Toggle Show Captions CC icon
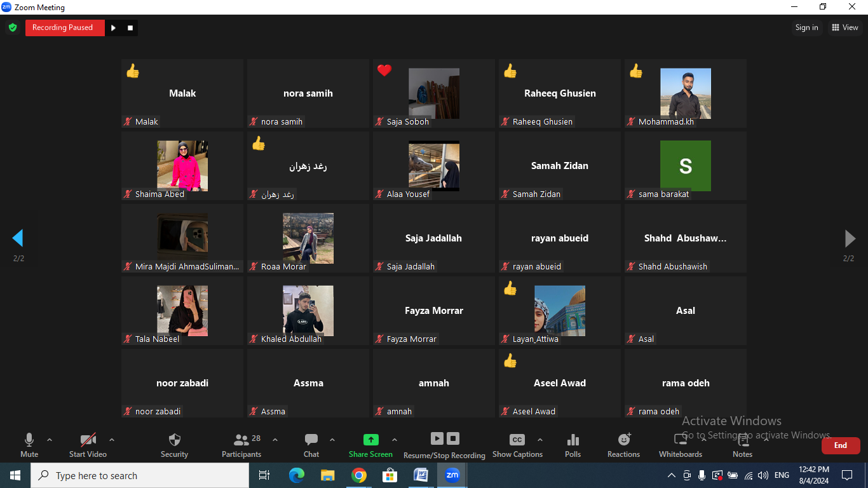Image resolution: width=868 pixels, height=488 pixels. 517,440
